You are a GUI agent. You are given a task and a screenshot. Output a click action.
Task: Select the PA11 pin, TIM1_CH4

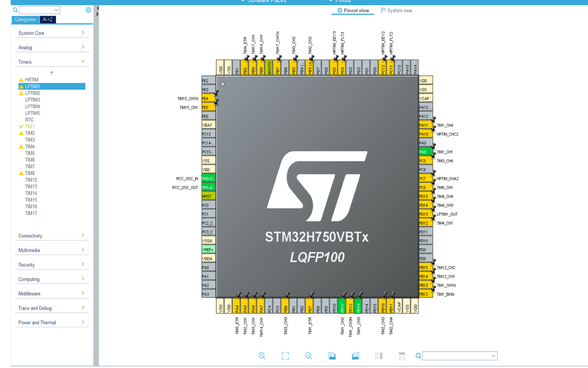(x=425, y=125)
